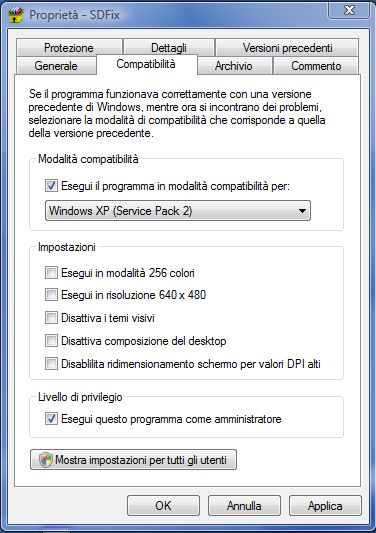The image size is (376, 533).
Task: Open the Protezione tab
Action: tap(69, 48)
